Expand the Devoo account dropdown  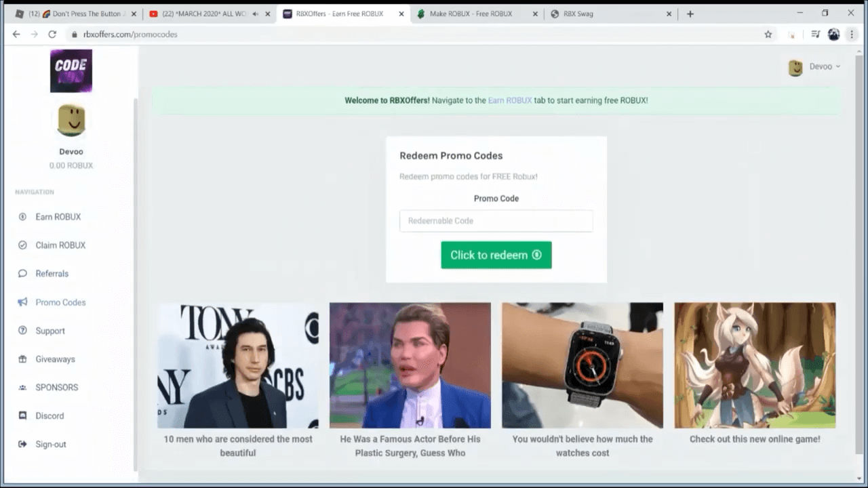coord(824,66)
